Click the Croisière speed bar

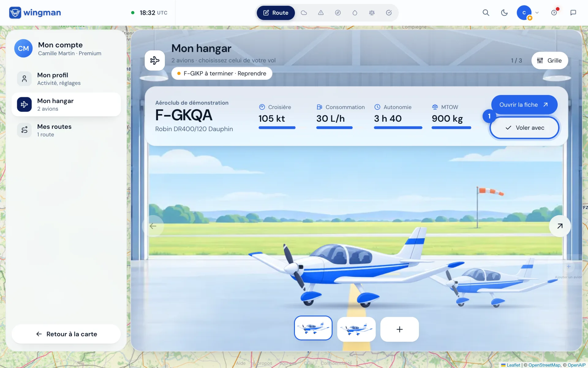pyautogui.click(x=277, y=128)
